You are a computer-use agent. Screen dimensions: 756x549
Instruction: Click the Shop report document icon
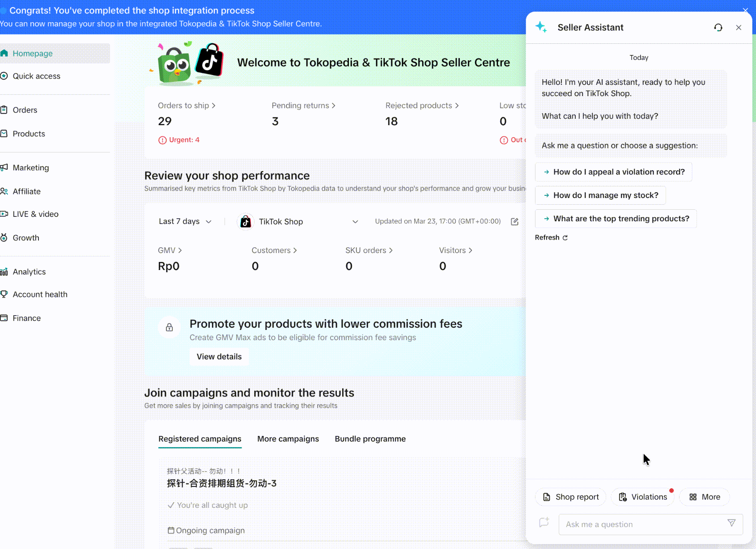tap(547, 497)
